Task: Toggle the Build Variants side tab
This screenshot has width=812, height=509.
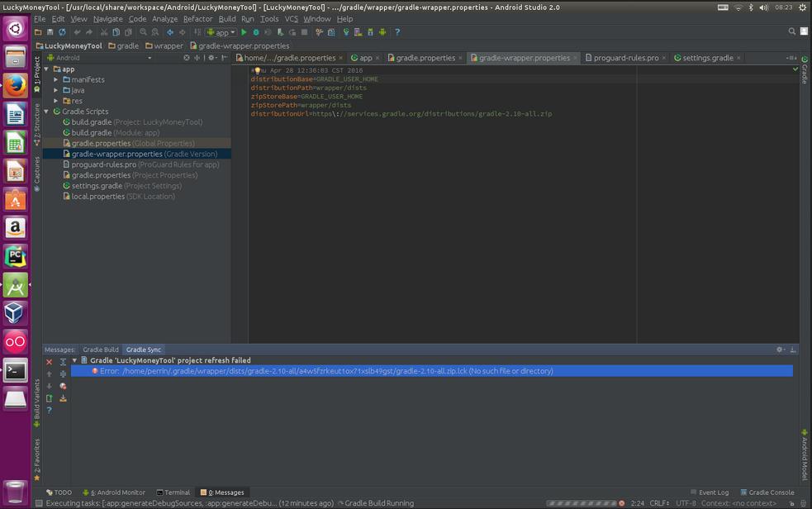Action: pos(37,403)
